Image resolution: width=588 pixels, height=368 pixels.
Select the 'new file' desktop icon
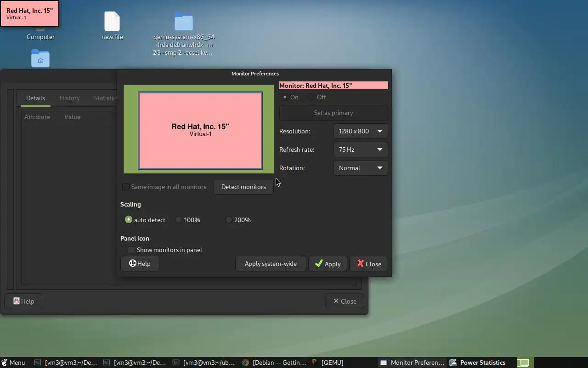[x=112, y=26]
